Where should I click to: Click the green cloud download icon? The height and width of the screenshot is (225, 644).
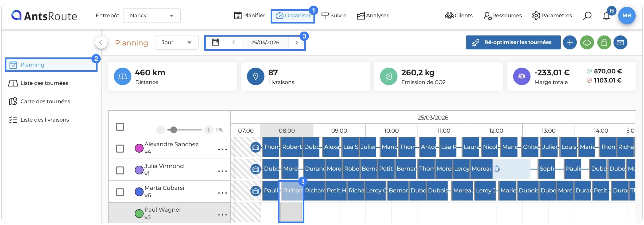(587, 42)
